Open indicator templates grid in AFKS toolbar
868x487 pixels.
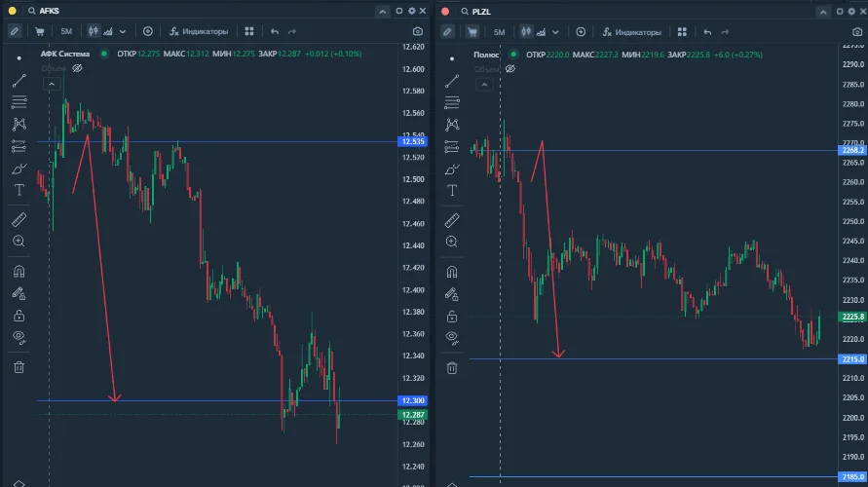tap(249, 31)
